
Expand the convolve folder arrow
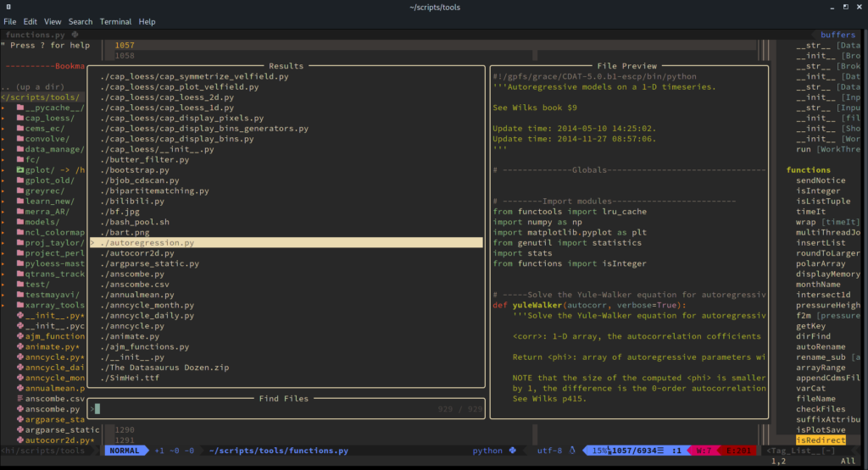point(3,139)
